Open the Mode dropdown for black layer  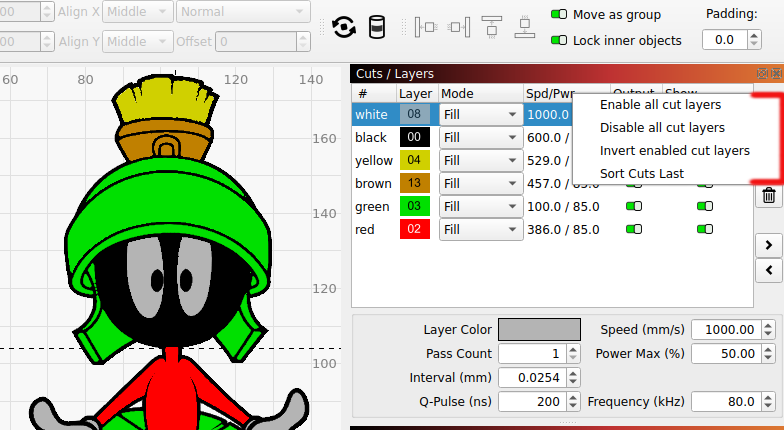click(480, 137)
